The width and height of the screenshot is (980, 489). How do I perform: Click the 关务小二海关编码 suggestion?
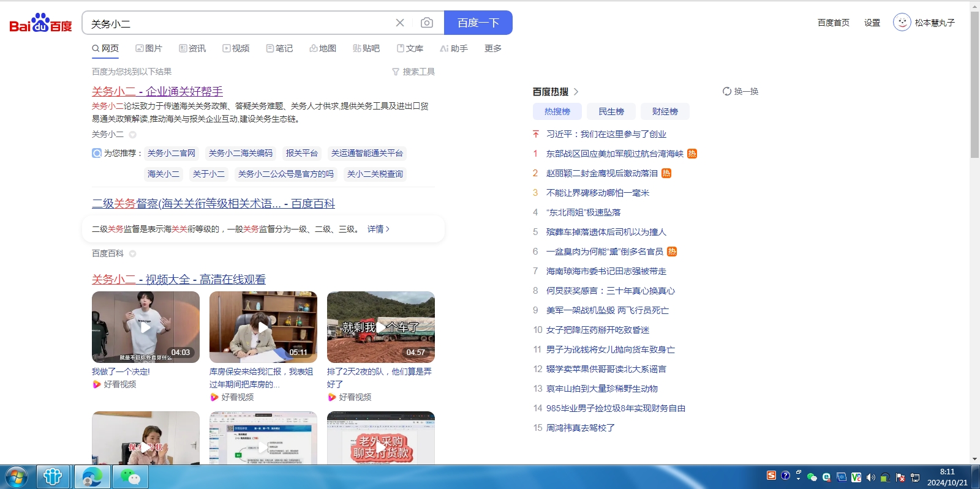tap(241, 153)
